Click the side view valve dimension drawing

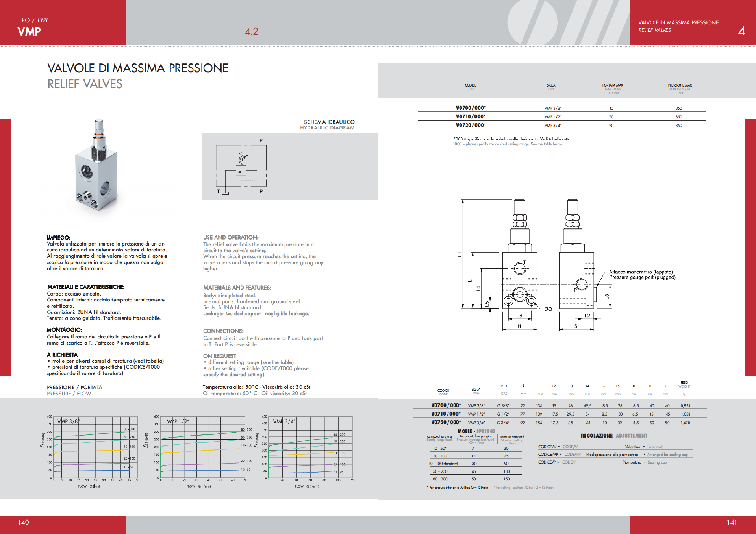tap(579, 264)
